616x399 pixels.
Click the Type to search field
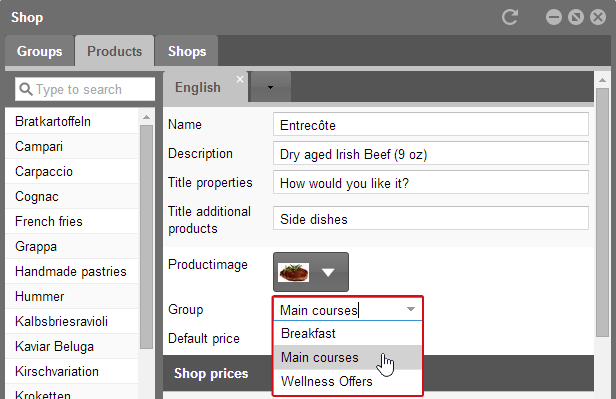85,89
